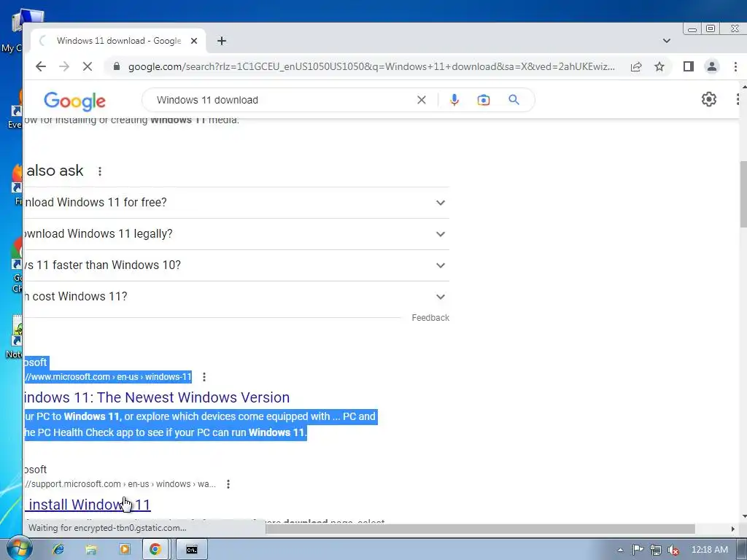Image resolution: width=747 pixels, height=560 pixels.
Task: Open more options for support.microsoft.com result
Action: 228,484
